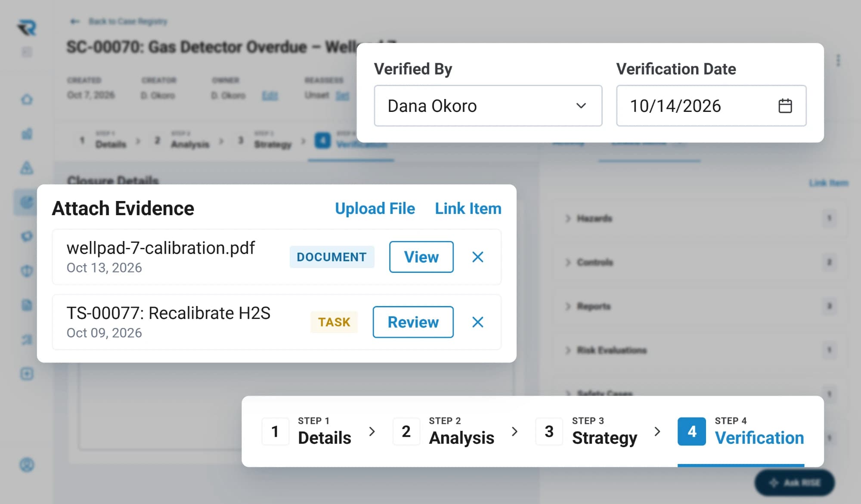
Task: Open the home icon in sidebar
Action: [27, 99]
